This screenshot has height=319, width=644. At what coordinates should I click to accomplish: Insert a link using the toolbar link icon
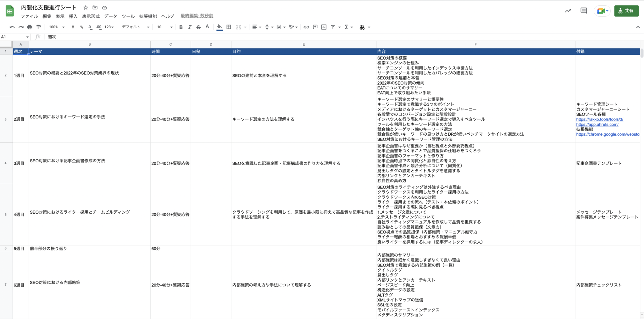[x=306, y=27]
